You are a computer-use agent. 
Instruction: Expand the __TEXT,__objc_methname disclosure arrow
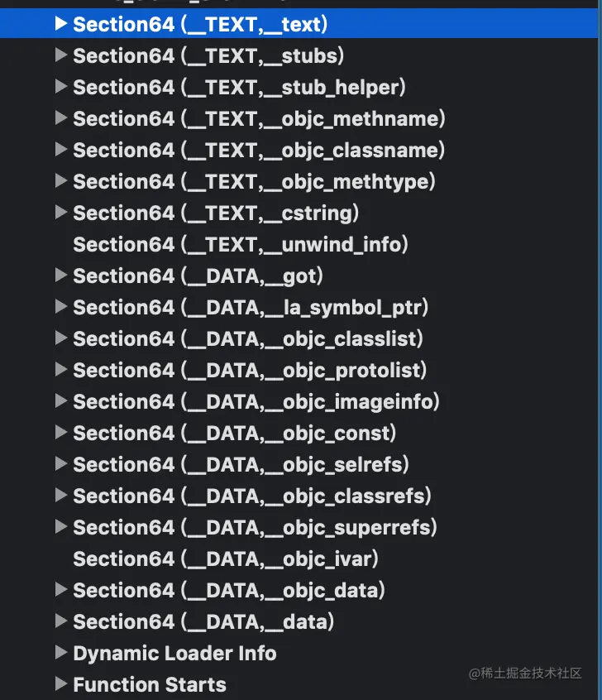(x=60, y=118)
